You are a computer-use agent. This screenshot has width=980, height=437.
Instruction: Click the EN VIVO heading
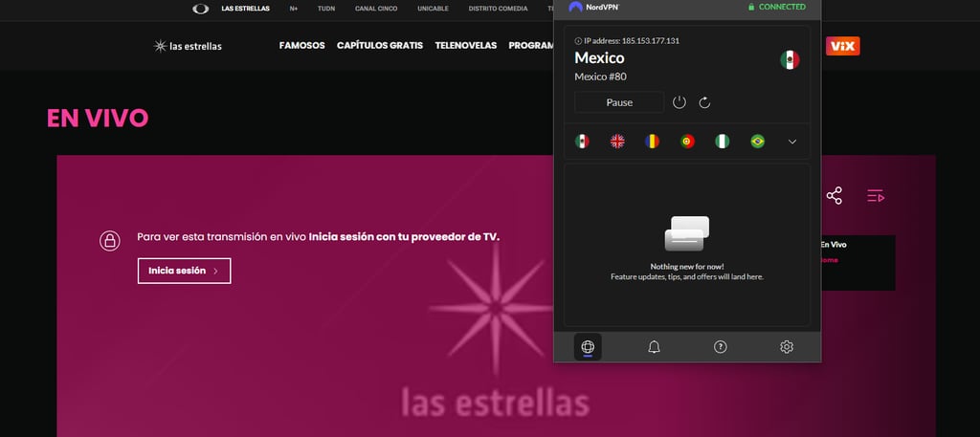(98, 118)
